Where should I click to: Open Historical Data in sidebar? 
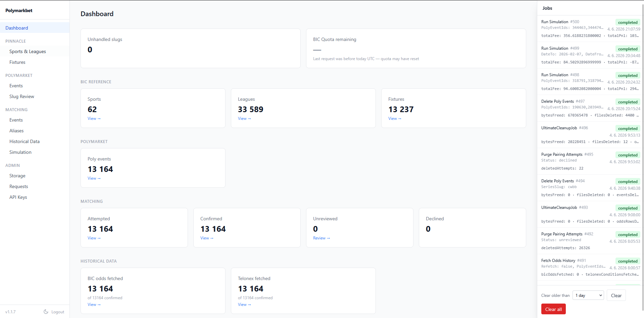[x=24, y=141]
